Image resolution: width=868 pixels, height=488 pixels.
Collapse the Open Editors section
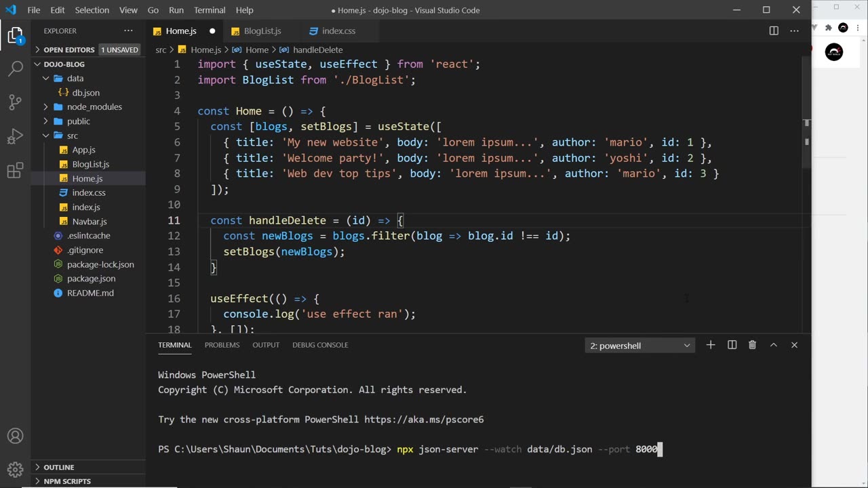coord(88,49)
